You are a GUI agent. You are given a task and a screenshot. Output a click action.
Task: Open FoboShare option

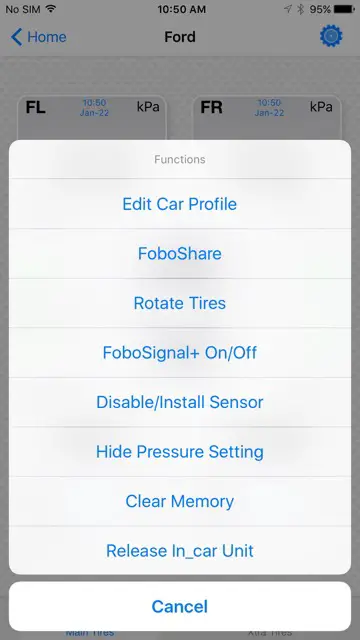point(180,253)
